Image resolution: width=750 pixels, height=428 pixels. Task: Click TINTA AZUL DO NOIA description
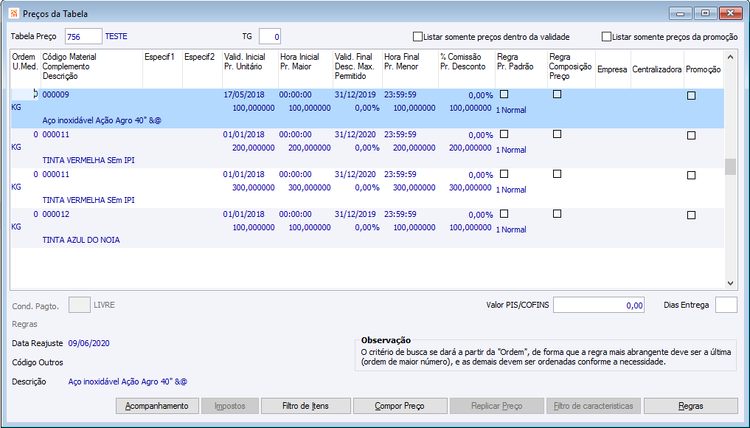point(81,240)
